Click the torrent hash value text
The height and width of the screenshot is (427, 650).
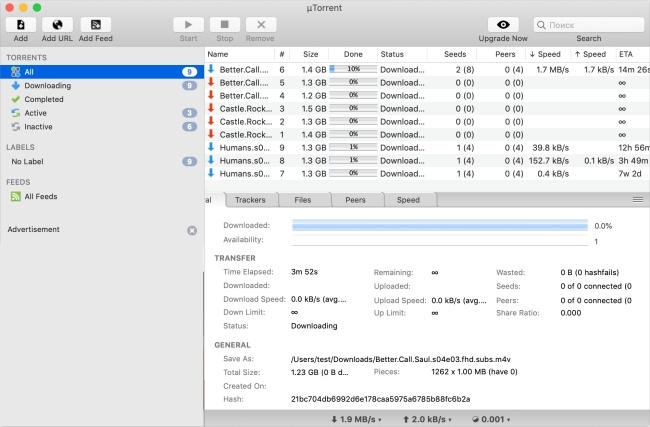[381, 399]
